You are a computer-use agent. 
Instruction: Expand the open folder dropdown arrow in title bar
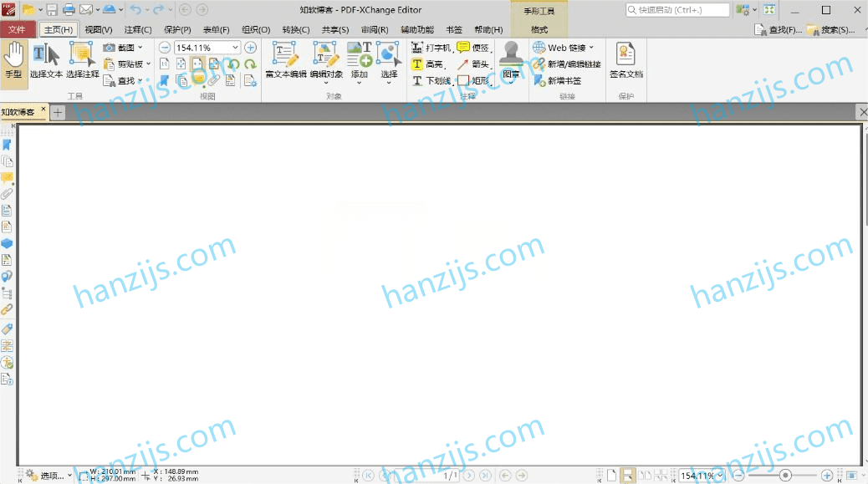[40, 9]
